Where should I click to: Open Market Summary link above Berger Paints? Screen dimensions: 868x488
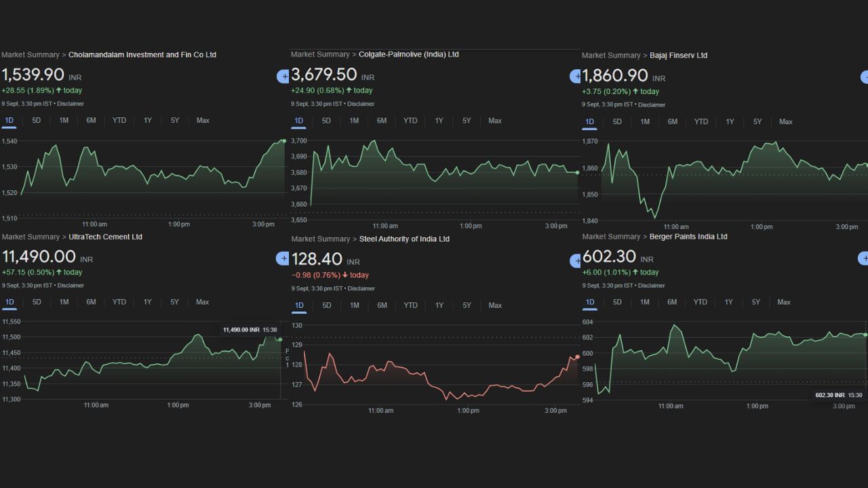(611, 237)
